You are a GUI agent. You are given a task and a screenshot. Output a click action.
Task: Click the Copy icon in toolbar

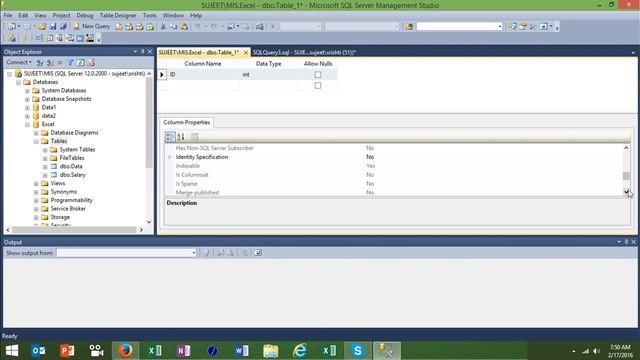(x=173, y=27)
